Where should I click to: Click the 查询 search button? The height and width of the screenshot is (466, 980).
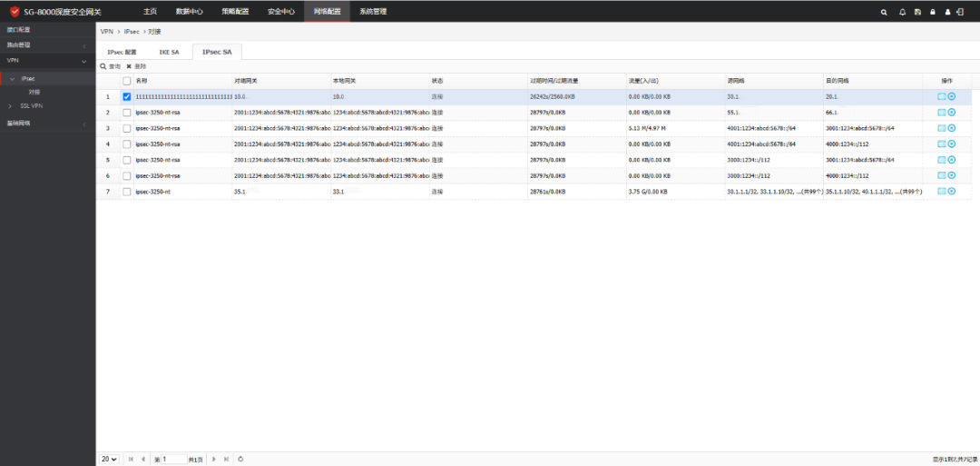click(110, 66)
